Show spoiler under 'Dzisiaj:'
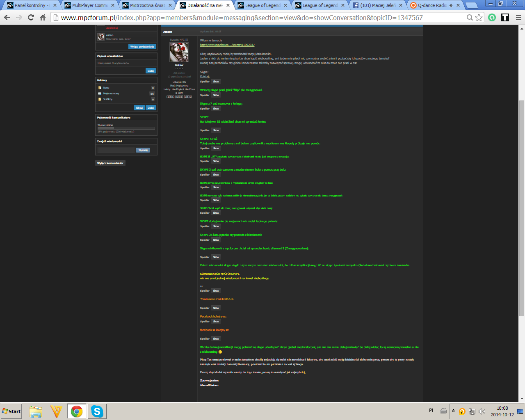Screen dimensions: 525x420 (x=216, y=82)
